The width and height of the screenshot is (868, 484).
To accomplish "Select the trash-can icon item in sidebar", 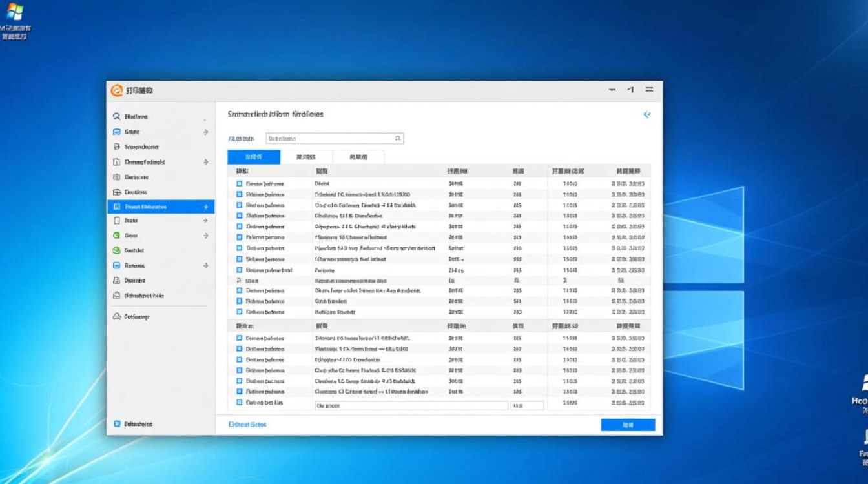I will click(x=119, y=176).
